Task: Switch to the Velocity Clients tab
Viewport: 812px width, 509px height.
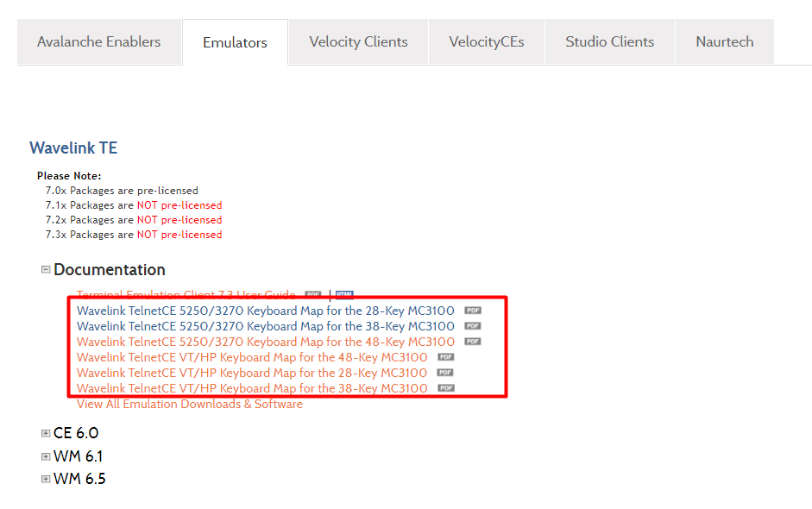Action: tap(358, 41)
